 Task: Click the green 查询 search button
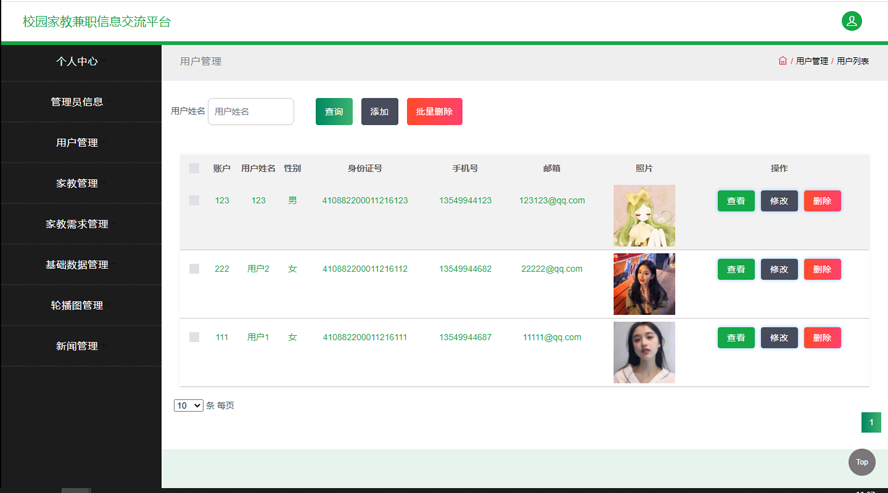coord(334,112)
